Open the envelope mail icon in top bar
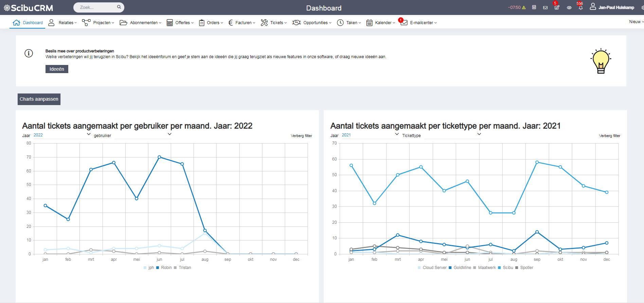 coord(545,7)
